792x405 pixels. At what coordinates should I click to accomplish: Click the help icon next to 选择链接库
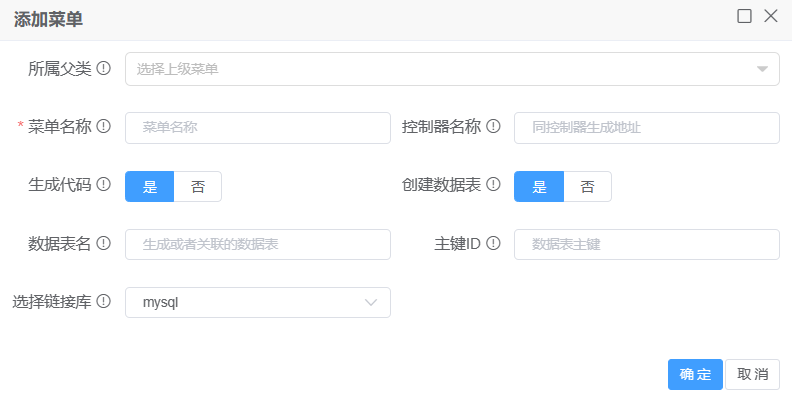(x=103, y=301)
